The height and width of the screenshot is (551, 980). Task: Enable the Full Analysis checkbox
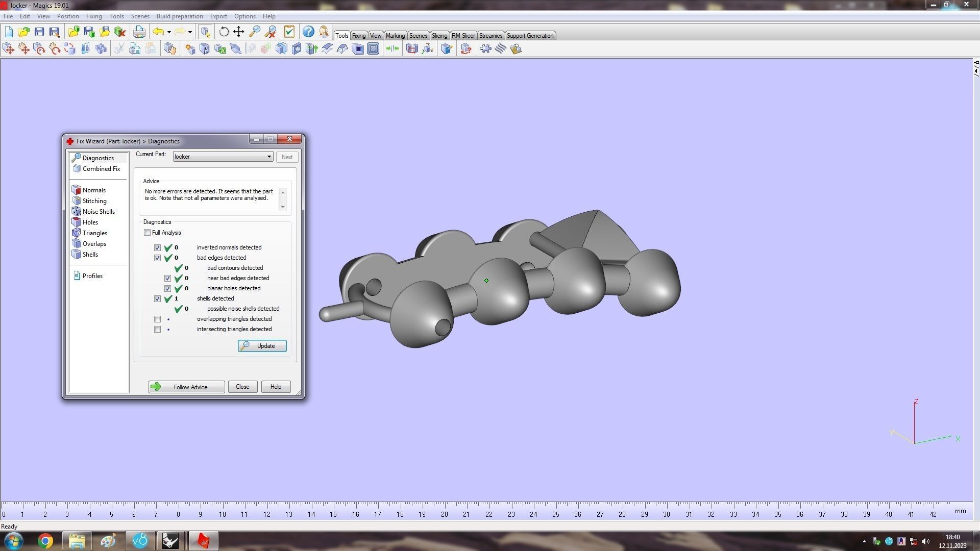coord(148,233)
